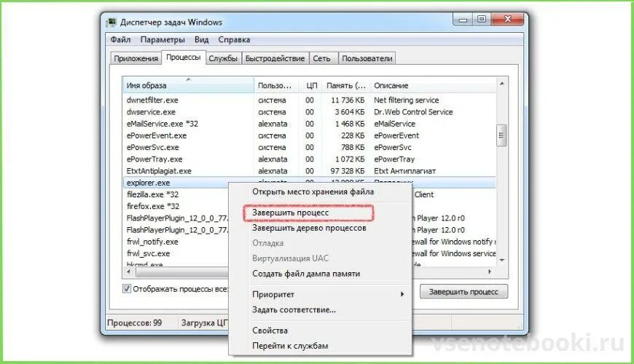This screenshot has height=364, width=634.
Task: Select the ePowerSvc.exe process
Action: pos(152,147)
